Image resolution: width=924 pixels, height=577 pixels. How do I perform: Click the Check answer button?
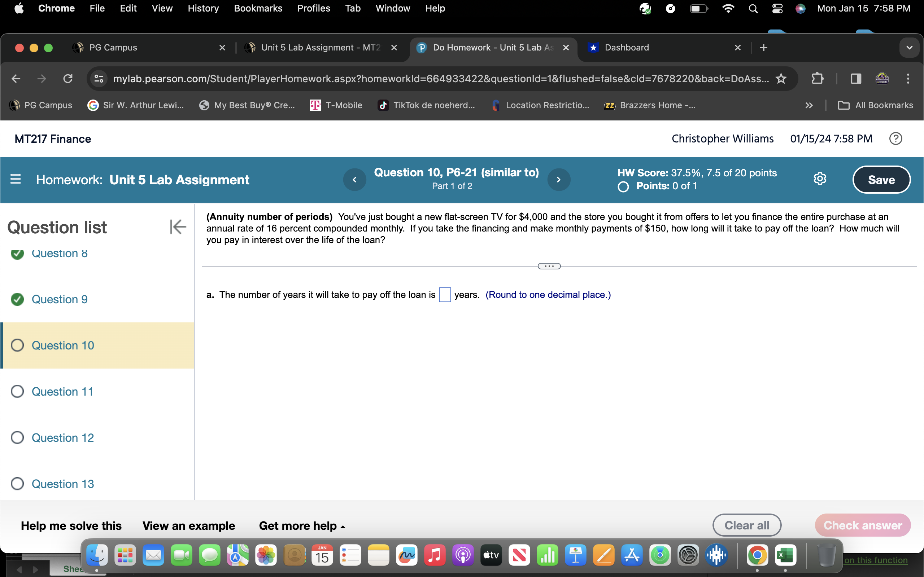coord(864,525)
